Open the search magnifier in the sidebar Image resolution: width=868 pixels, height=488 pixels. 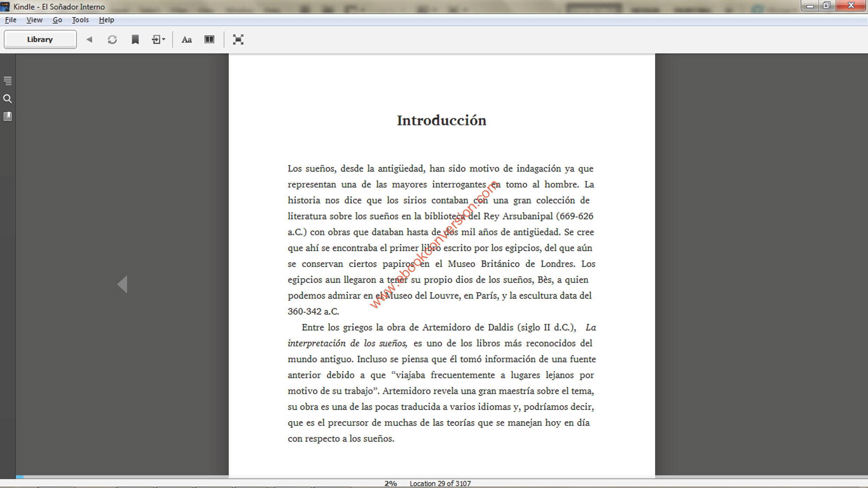tap(8, 99)
